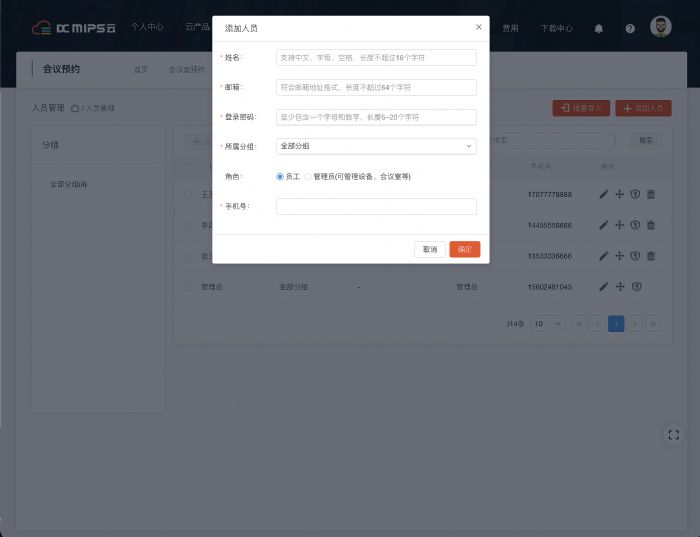Open 下载中心 in the top navigation
Viewport: 700px width, 537px height.
coord(557,28)
